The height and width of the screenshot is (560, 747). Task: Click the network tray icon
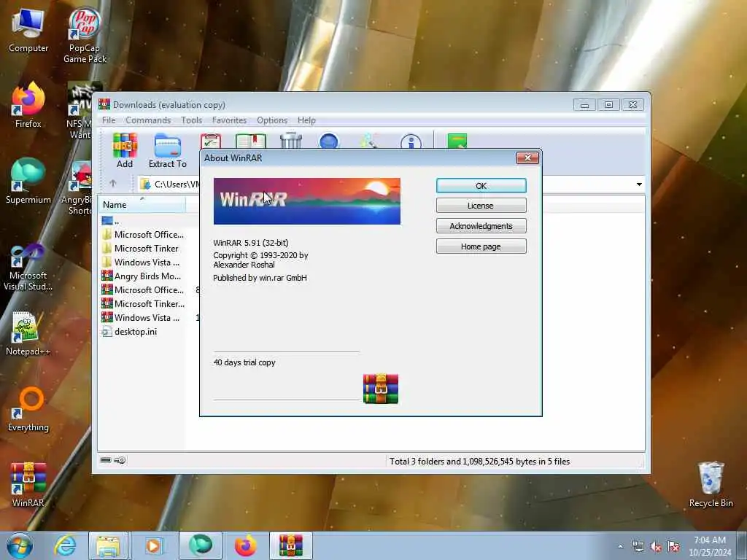[638, 547]
